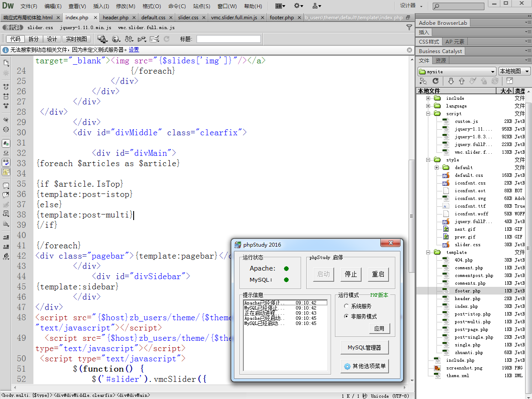
Task: Collapse the style folder
Action: coord(428,160)
